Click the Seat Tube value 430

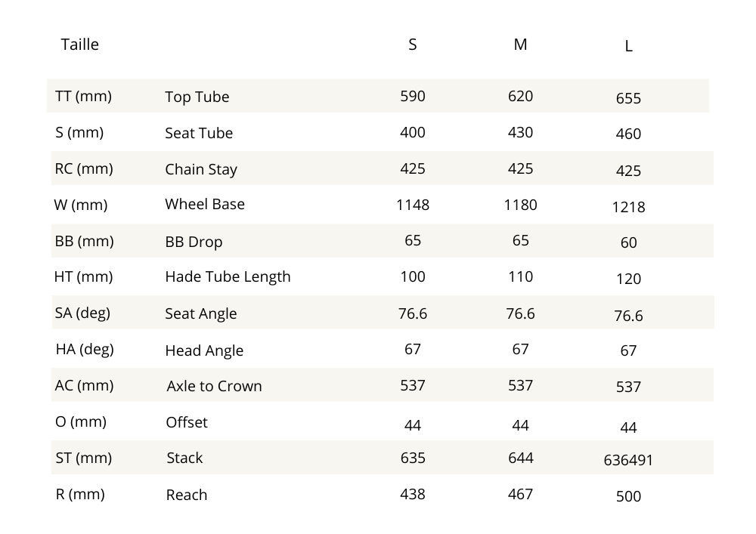520,132
